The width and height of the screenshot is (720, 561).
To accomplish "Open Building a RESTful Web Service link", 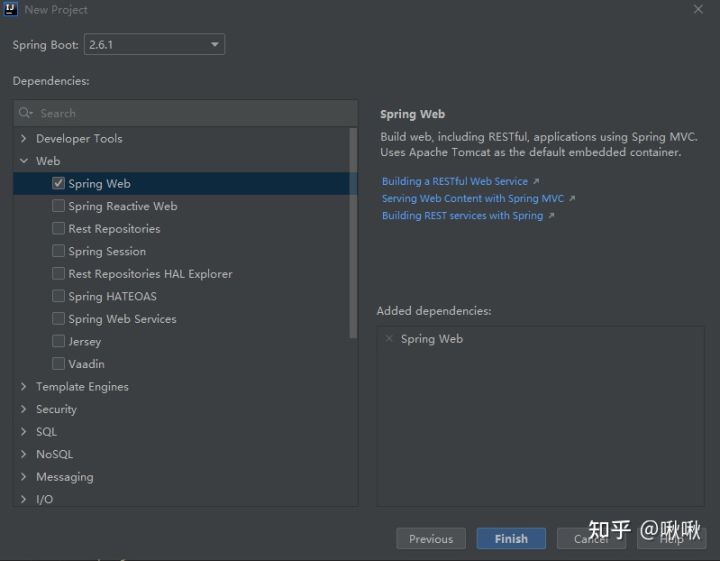I will point(455,181).
